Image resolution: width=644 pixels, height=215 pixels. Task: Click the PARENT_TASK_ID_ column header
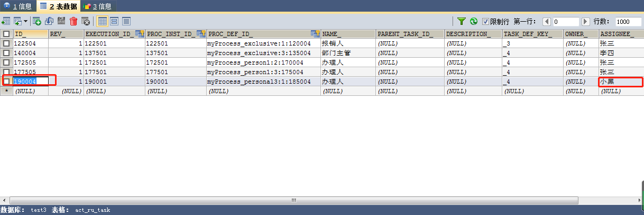(410, 34)
